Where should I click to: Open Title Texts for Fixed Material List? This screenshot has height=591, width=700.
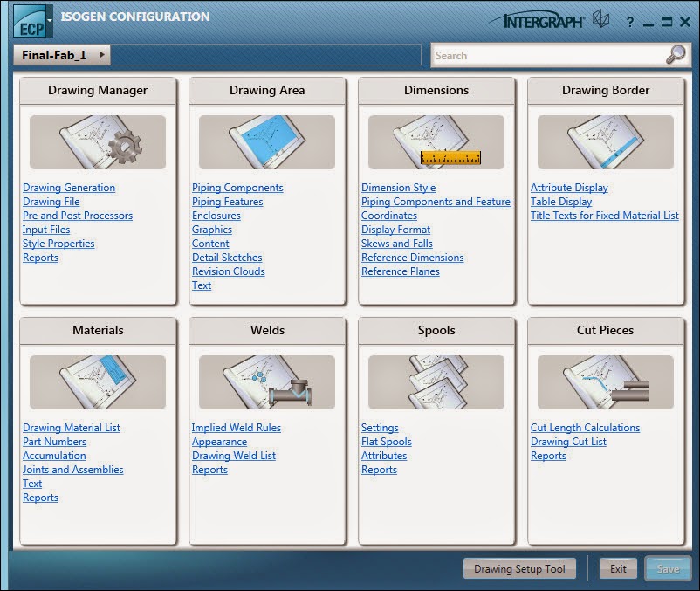coord(605,216)
